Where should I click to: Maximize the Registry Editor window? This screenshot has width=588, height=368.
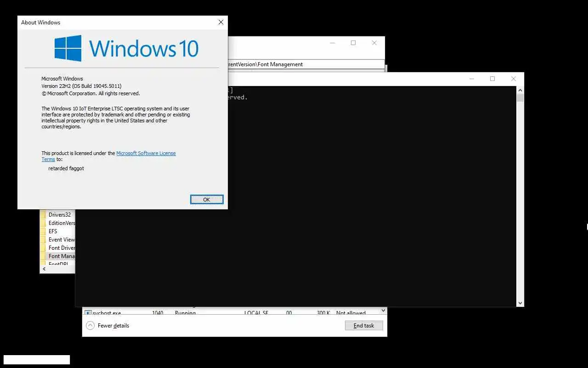click(353, 43)
